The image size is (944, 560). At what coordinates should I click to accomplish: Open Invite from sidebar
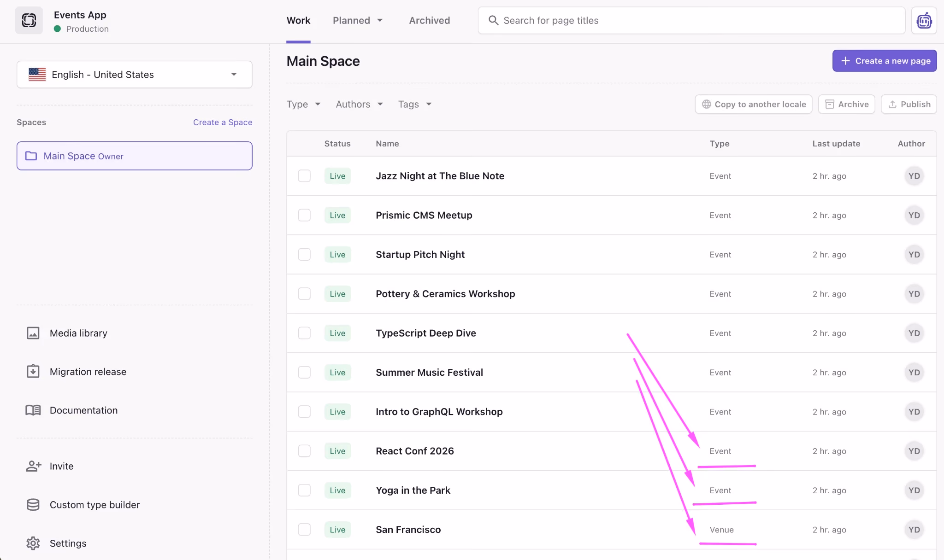pos(62,466)
